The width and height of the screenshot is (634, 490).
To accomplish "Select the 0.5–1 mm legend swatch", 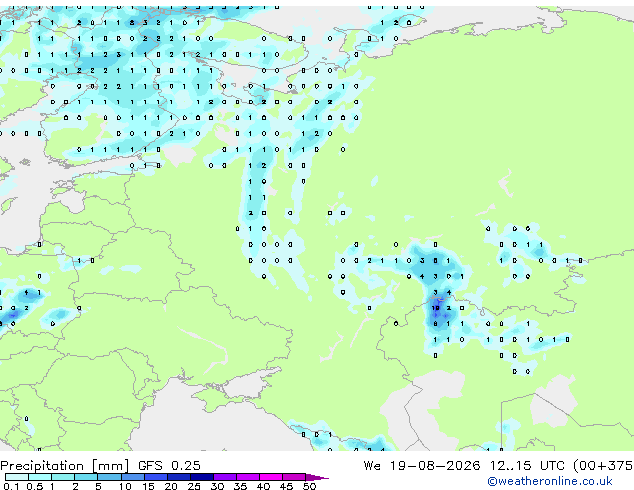I will 40,477.
